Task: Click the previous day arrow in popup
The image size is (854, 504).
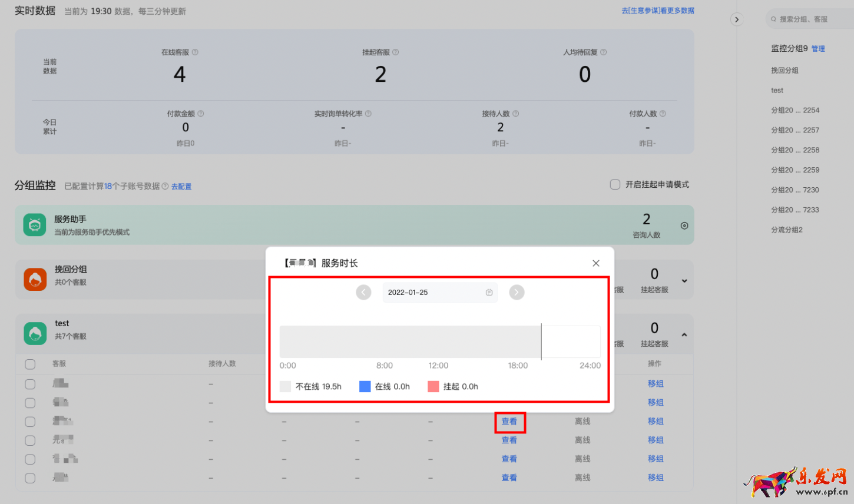Action: tap(363, 292)
